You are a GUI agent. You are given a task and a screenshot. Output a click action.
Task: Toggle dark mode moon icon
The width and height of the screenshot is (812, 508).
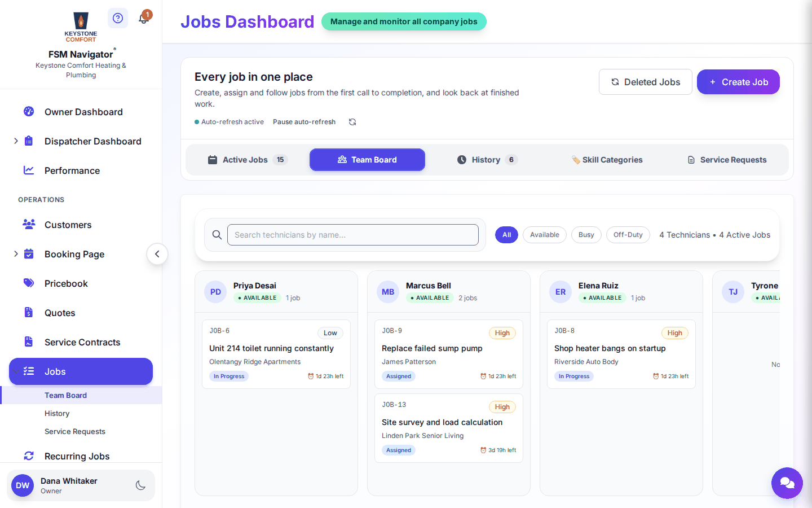tap(141, 485)
